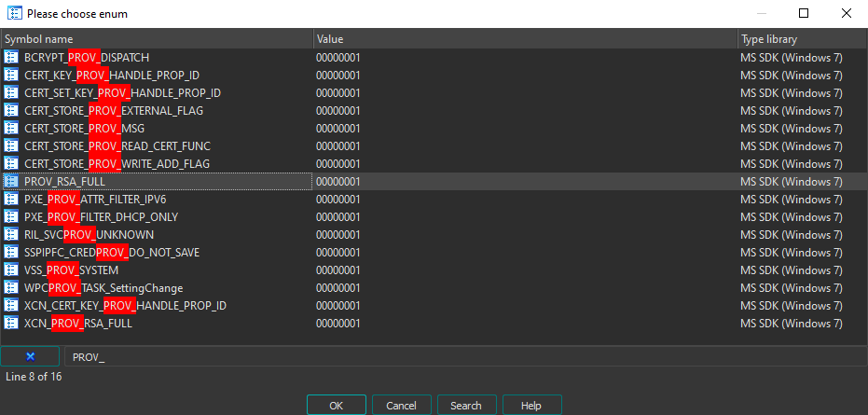Select the CERT_STORE_PROV_EXTERNAL_FLAG symbol name
Screen dimensions: 868x415
(114, 110)
